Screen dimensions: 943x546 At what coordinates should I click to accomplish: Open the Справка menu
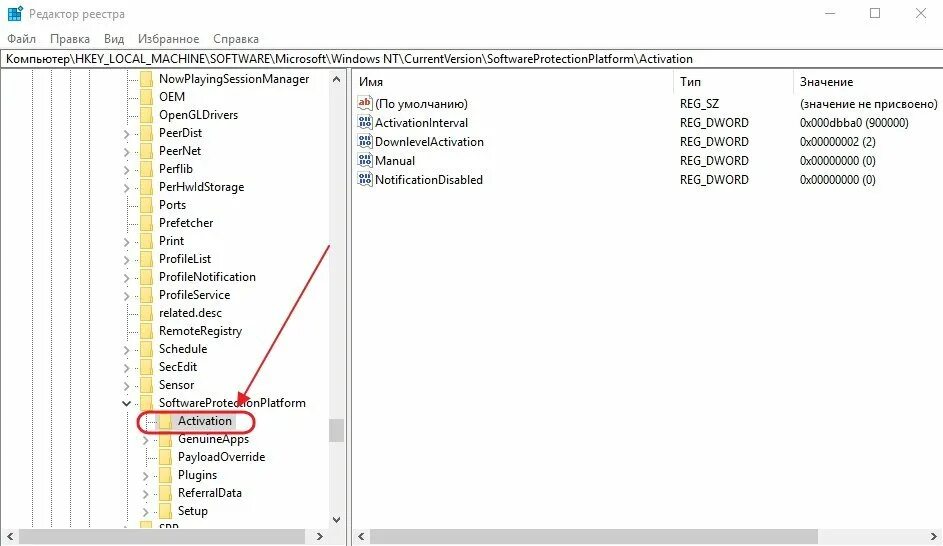(x=236, y=38)
